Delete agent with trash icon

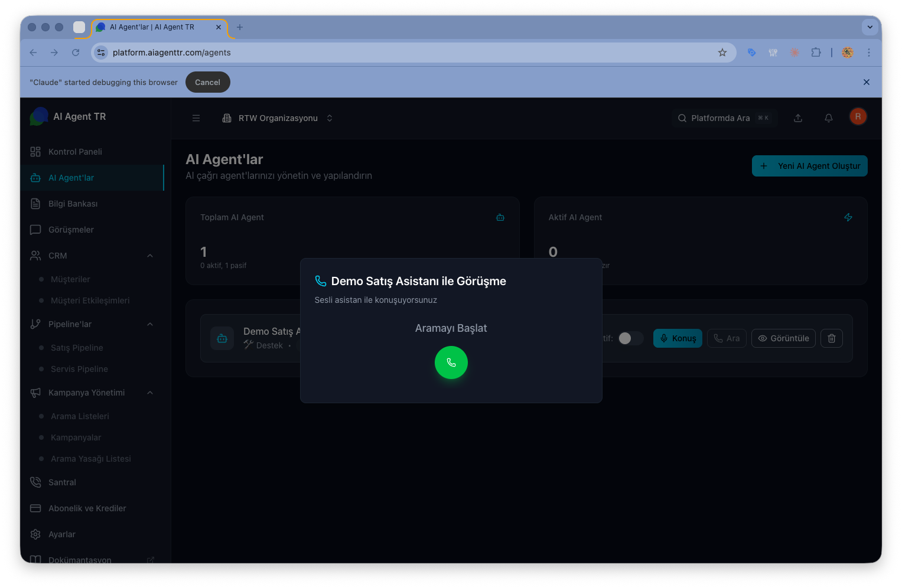(x=832, y=338)
